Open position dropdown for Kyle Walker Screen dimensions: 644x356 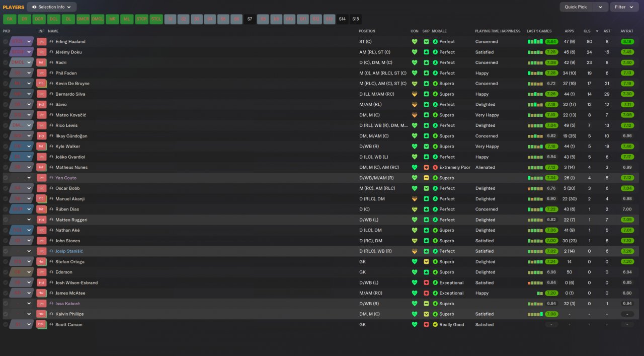(x=29, y=147)
